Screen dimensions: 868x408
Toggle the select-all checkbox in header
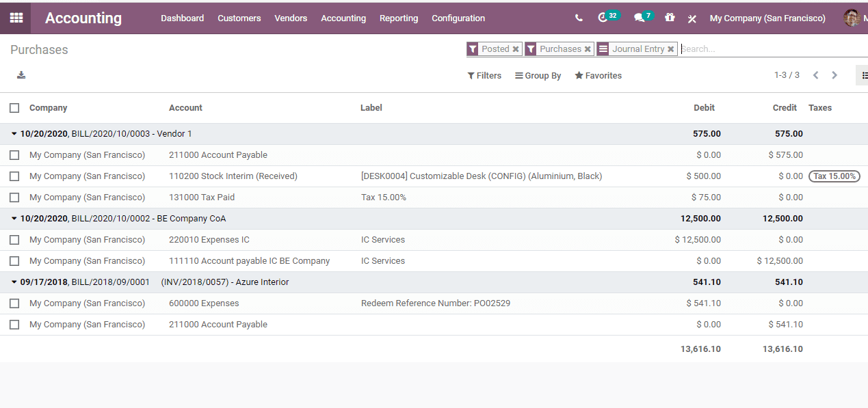tap(14, 107)
